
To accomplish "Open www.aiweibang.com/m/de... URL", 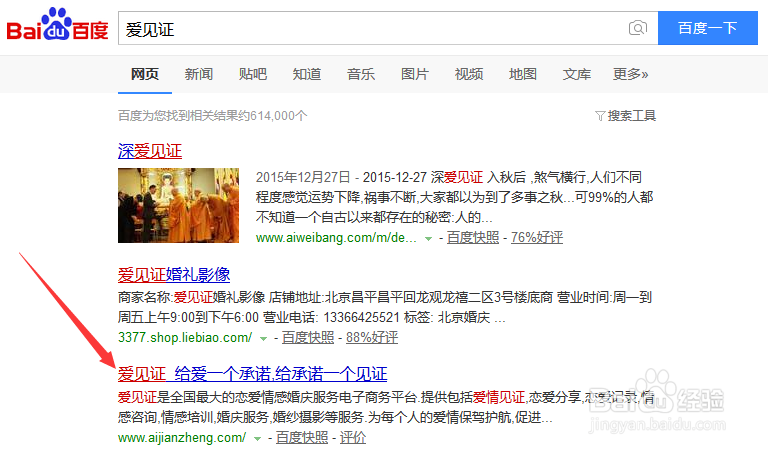I will [x=336, y=238].
